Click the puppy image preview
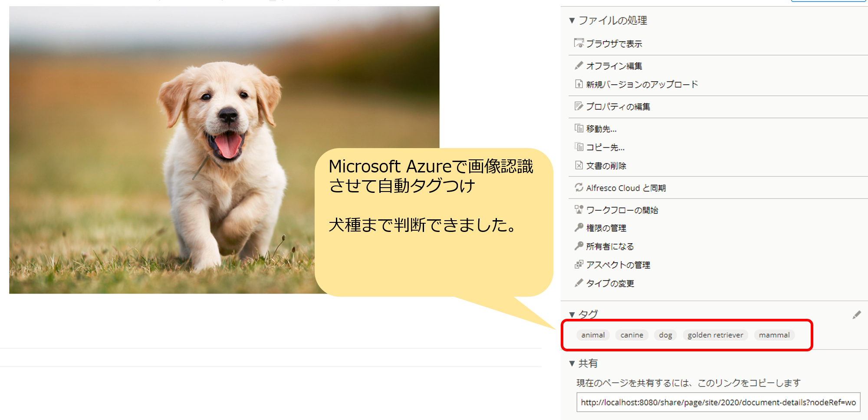Viewport: 868px width, 420px height. (224, 150)
